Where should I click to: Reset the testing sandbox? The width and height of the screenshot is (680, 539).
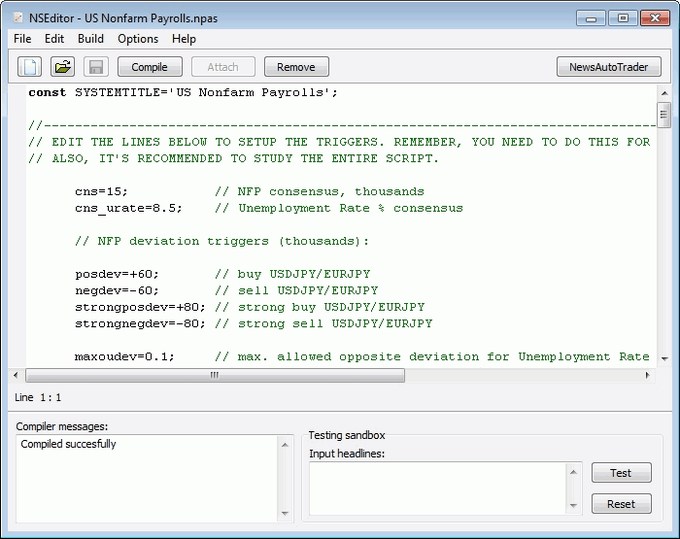click(621, 504)
